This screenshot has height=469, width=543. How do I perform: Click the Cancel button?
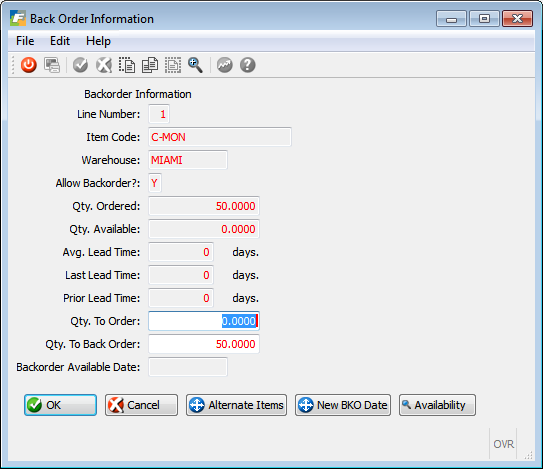coord(141,405)
